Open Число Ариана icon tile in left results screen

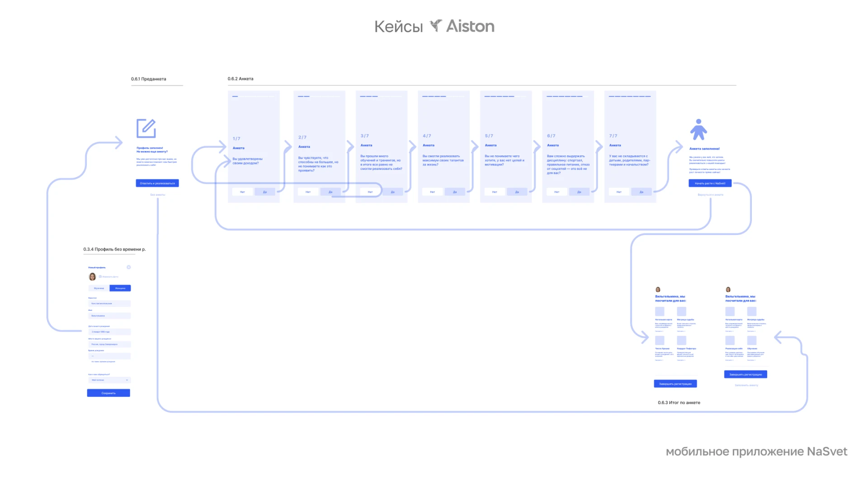pyautogui.click(x=660, y=340)
